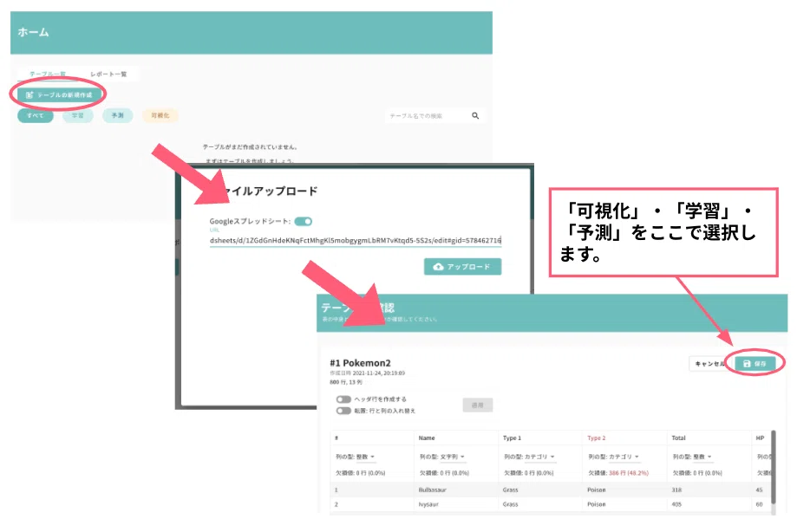This screenshot has height=532, width=797.
Task: Open the レポート一覧 tab
Action: (x=108, y=75)
